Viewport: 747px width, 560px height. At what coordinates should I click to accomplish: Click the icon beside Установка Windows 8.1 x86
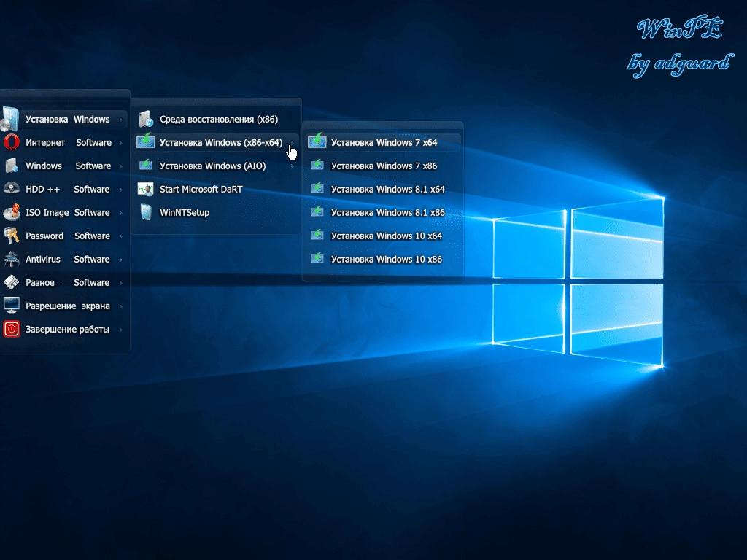(317, 211)
